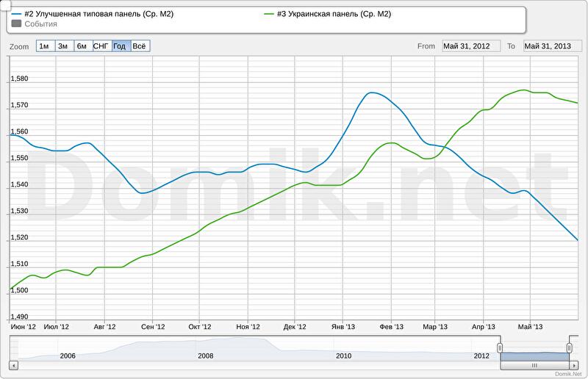Viewport: 588px width, 379px height.
Task: Click the left navigator range handle
Action: click(500, 347)
